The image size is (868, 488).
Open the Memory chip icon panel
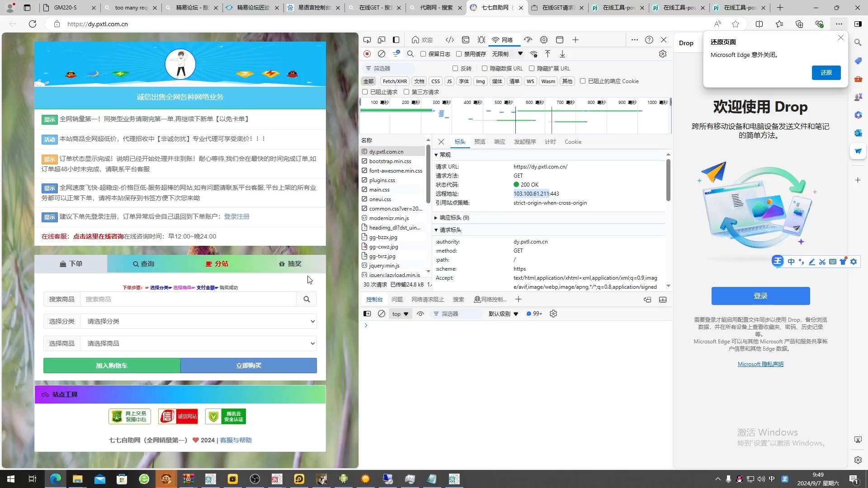click(x=544, y=40)
